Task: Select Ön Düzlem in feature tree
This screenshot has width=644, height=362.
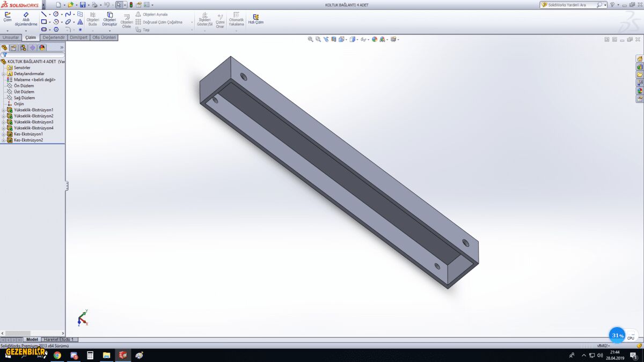Action: 24,86
